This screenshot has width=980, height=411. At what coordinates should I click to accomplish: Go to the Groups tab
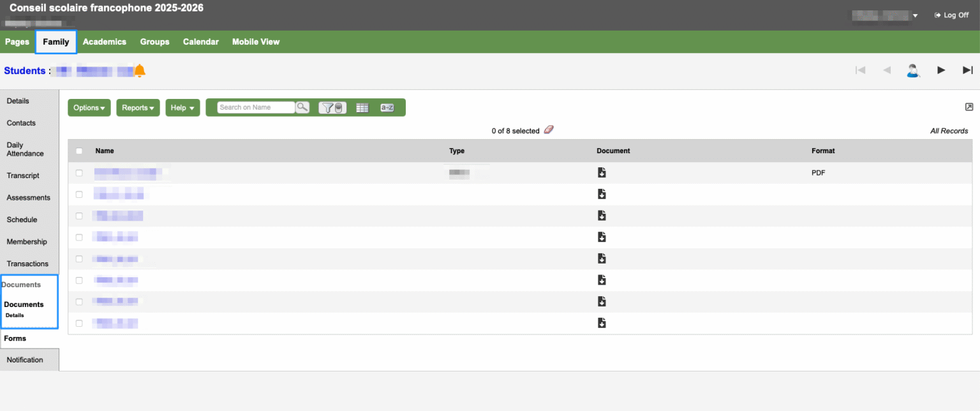[x=155, y=42]
